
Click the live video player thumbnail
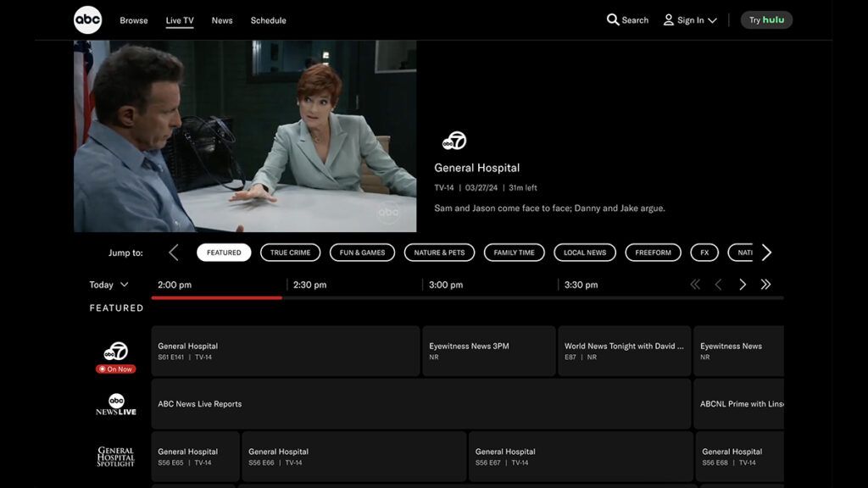(245, 136)
